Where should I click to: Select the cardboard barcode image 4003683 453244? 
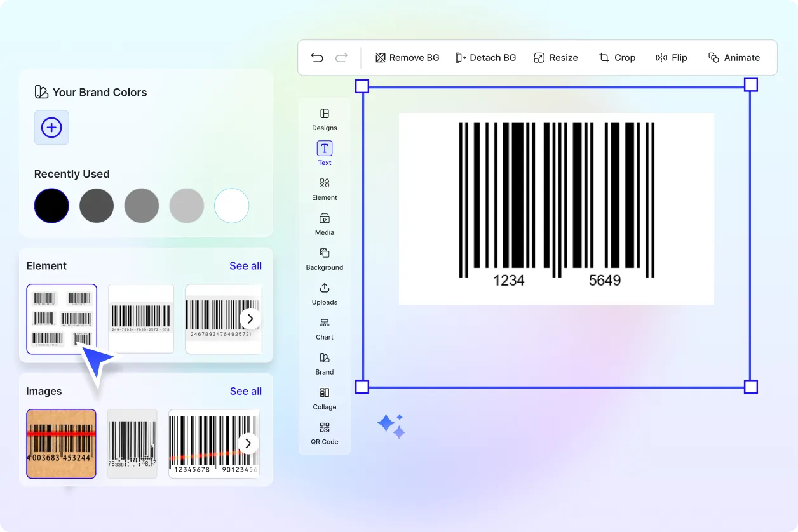(x=61, y=444)
